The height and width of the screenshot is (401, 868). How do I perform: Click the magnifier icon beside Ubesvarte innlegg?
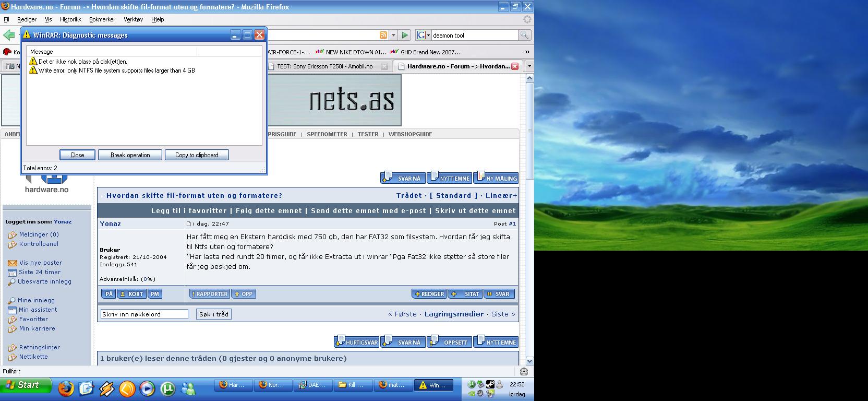point(12,282)
